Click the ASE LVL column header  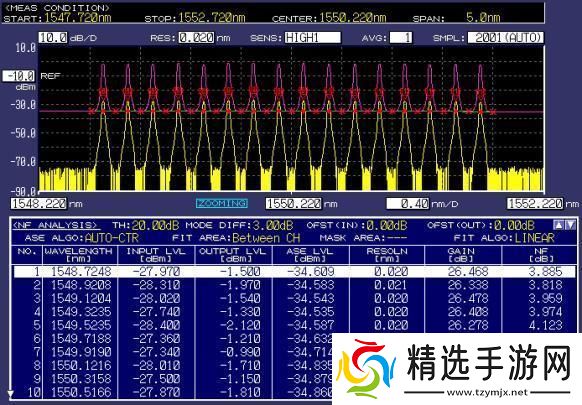tap(310, 255)
